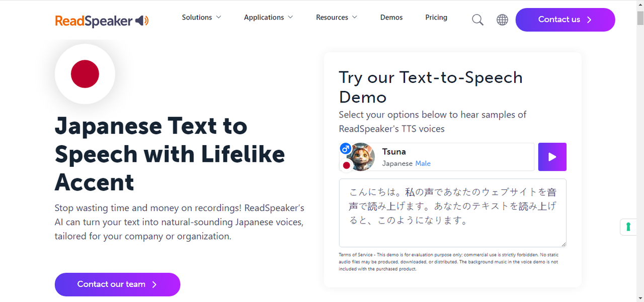Open the search magnifier icon

[477, 20]
